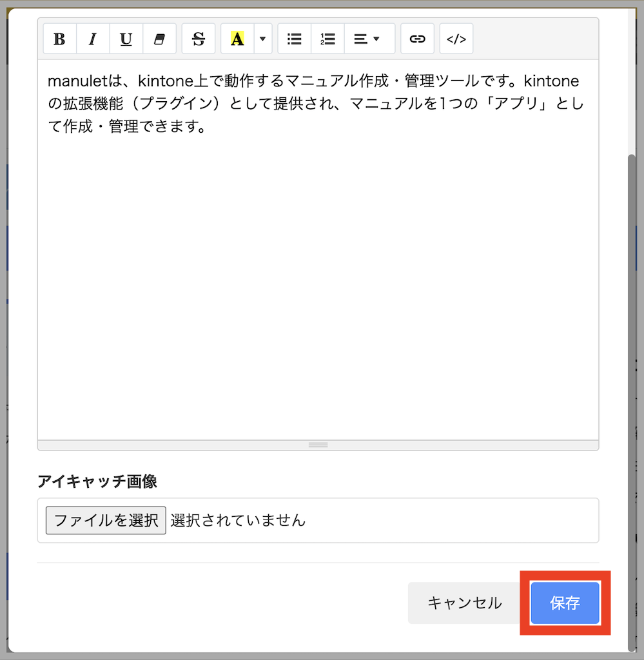Screen dimensions: 644x660
Task: Toggle bold formatting in the editor toolbar
Action: tap(59, 39)
